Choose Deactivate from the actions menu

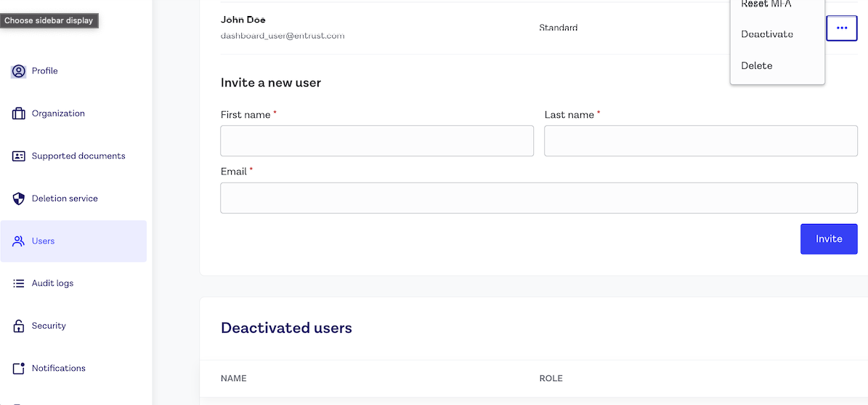[x=767, y=34]
